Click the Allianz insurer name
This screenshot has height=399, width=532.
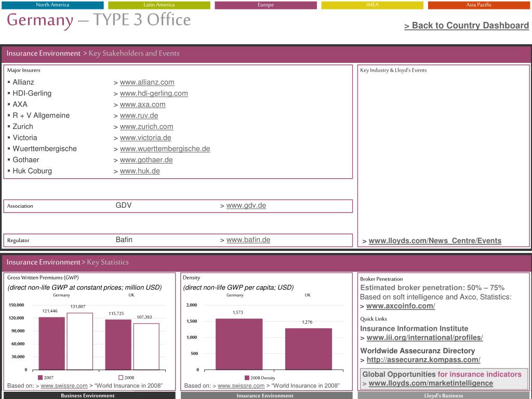23,82
